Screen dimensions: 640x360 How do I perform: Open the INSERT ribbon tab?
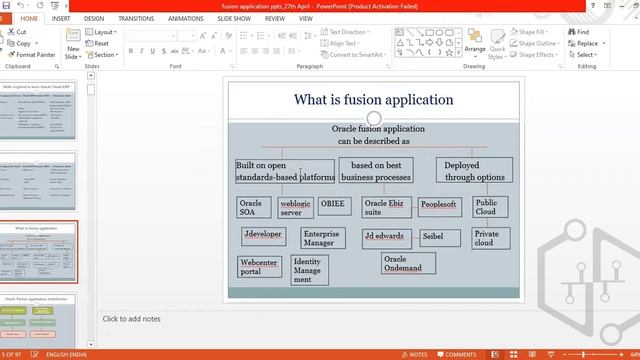(61, 18)
